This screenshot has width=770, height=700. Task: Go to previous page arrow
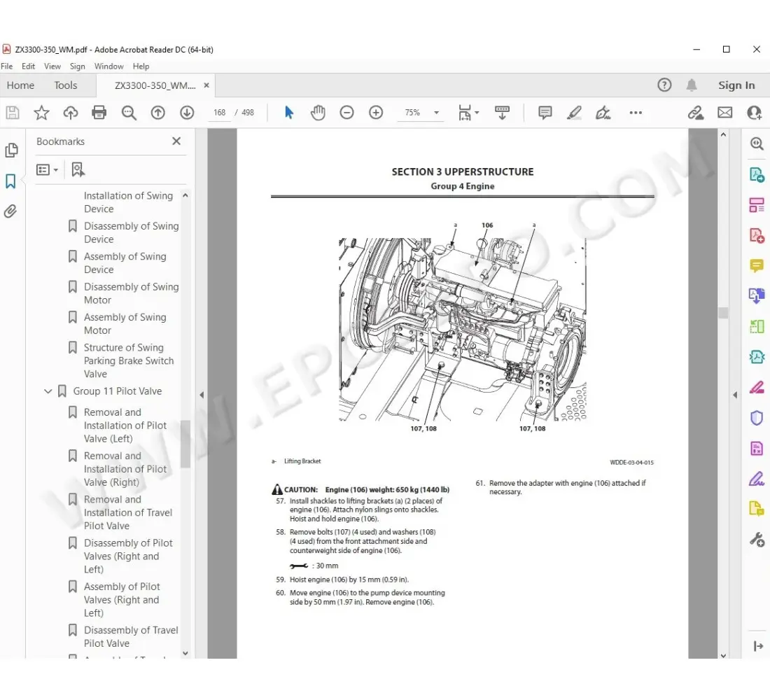[x=158, y=113]
